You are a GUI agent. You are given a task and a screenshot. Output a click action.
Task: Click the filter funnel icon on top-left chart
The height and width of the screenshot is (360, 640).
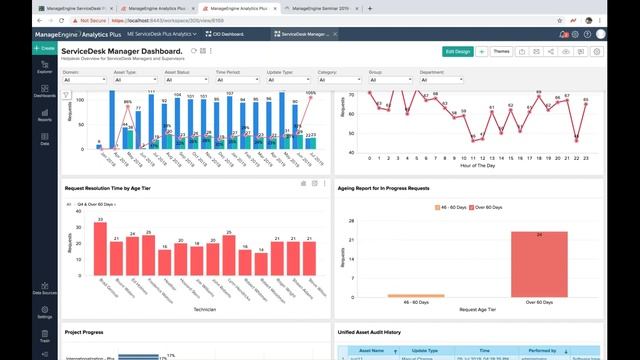(66, 95)
